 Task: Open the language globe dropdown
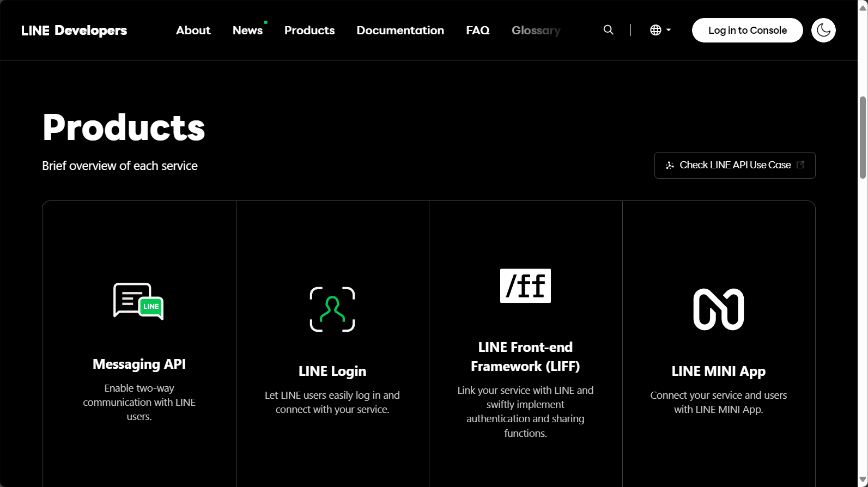pos(660,30)
